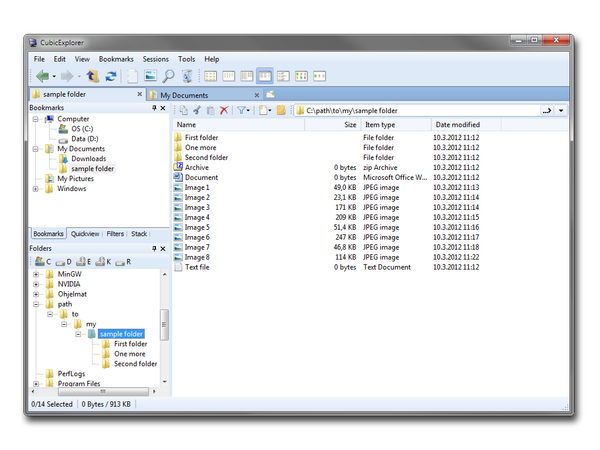The width and height of the screenshot is (600, 450).
Task: Open back history dropdown arrow
Action: pyautogui.click(x=54, y=77)
